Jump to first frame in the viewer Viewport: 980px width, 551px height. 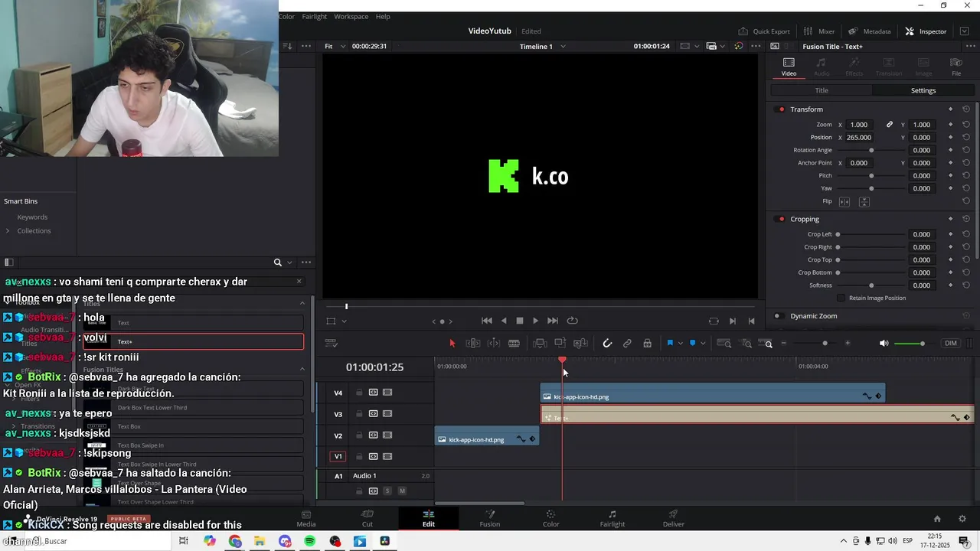(x=486, y=321)
